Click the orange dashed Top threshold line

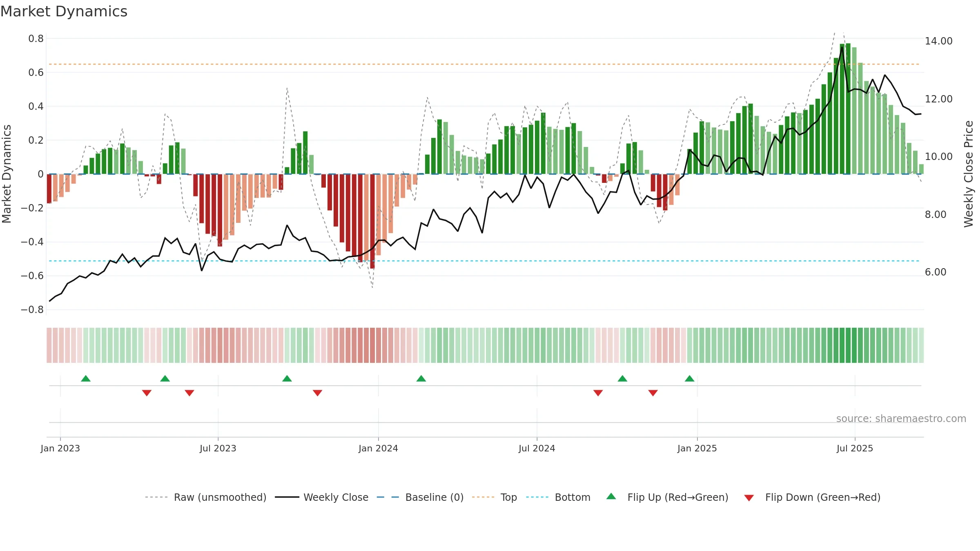[x=484, y=64]
